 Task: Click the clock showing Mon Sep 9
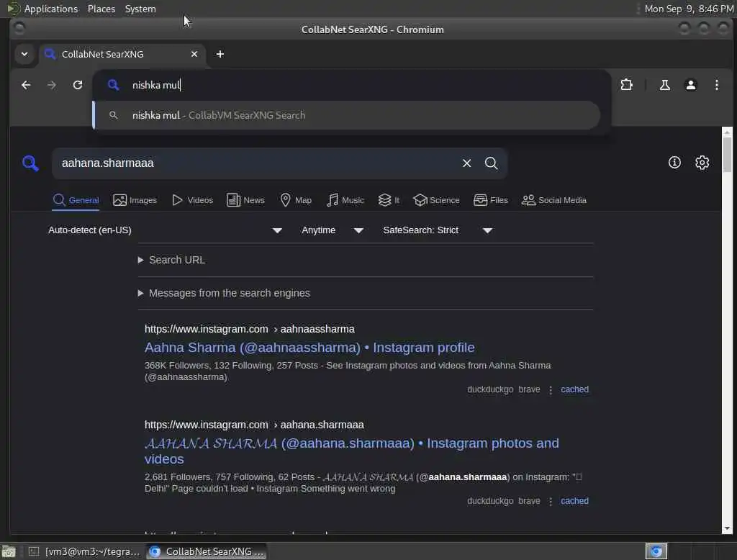(x=689, y=9)
